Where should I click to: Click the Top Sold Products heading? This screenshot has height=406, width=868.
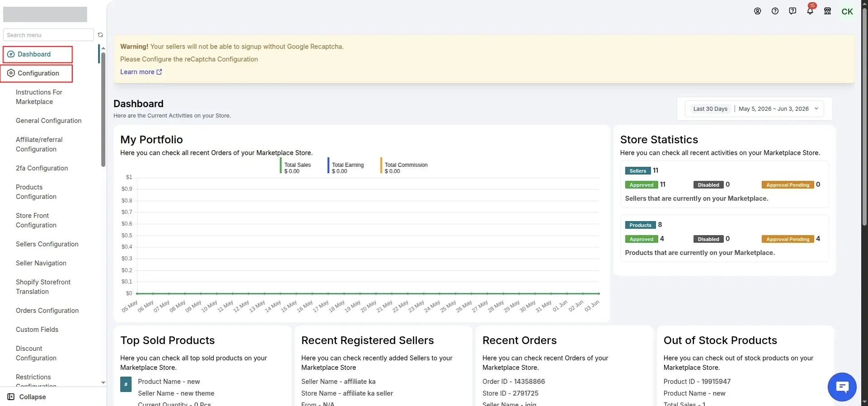(167, 340)
